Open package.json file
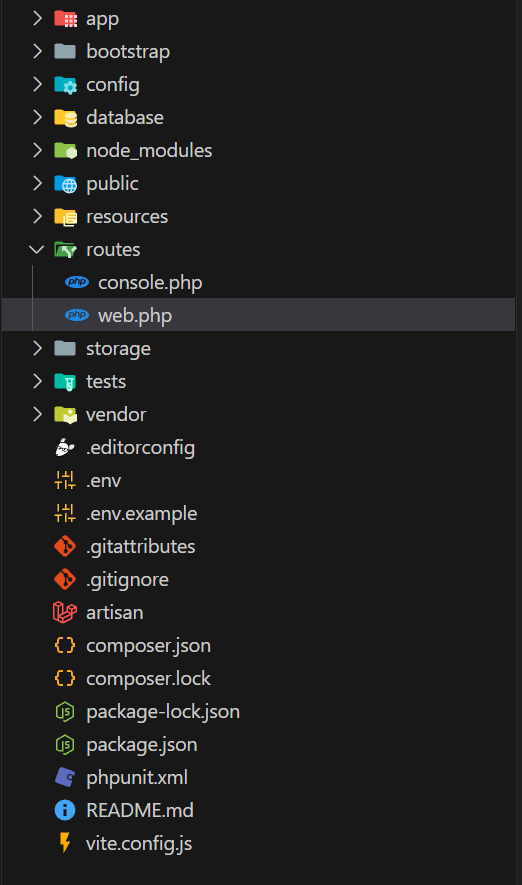Viewport: 522px width, 885px height. 142,745
